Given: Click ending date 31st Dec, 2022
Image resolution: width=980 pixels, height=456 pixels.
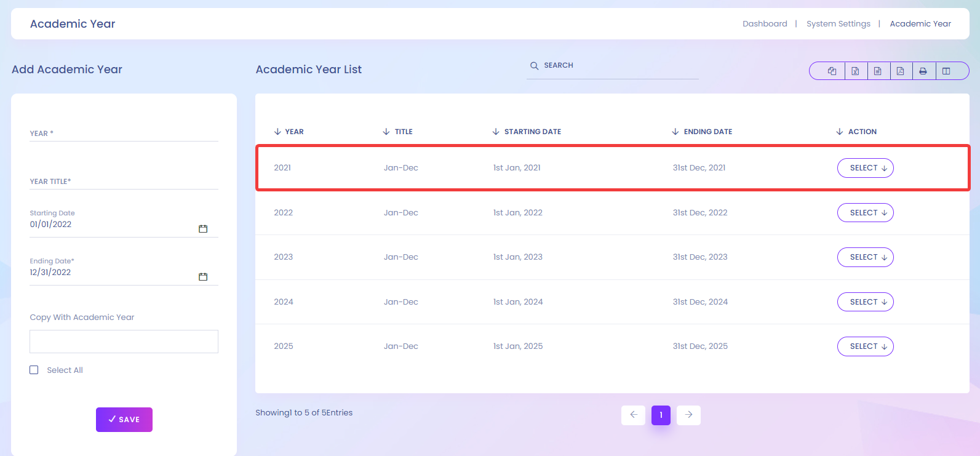Looking at the screenshot, I should click(x=700, y=212).
